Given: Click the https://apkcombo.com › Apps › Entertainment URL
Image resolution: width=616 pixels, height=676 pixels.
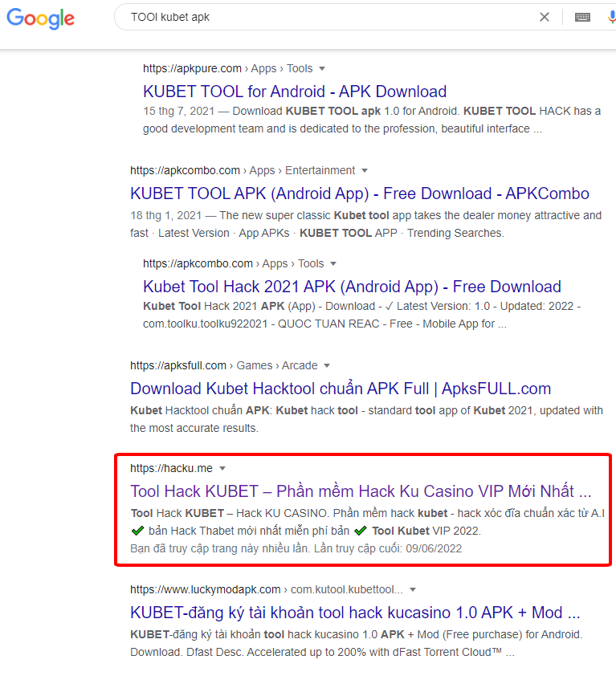Looking at the screenshot, I should tap(243, 171).
